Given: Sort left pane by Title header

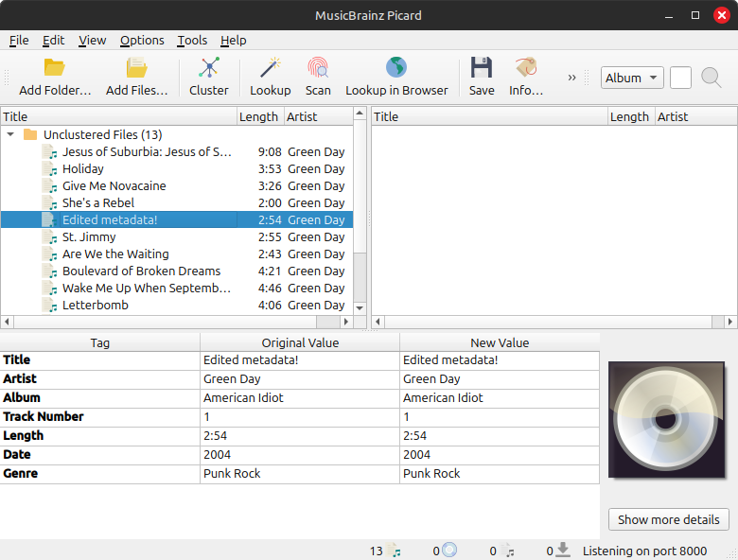Looking at the screenshot, I should pyautogui.click(x=118, y=116).
